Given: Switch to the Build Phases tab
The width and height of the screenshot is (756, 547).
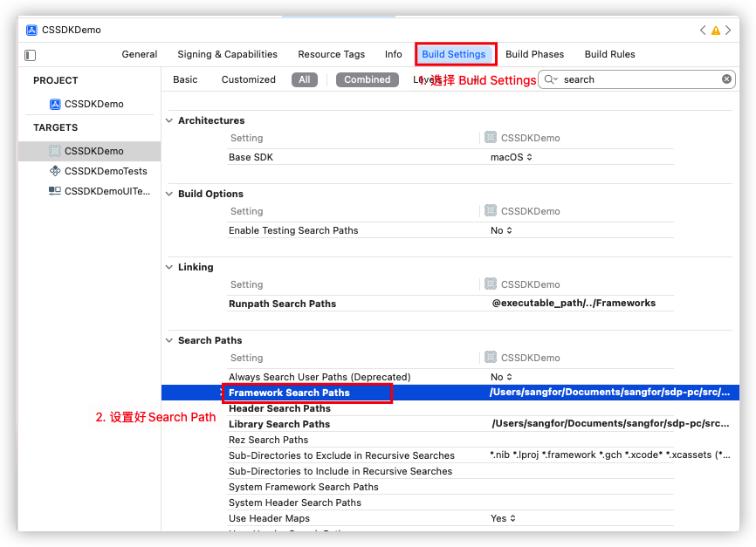Looking at the screenshot, I should tap(534, 54).
